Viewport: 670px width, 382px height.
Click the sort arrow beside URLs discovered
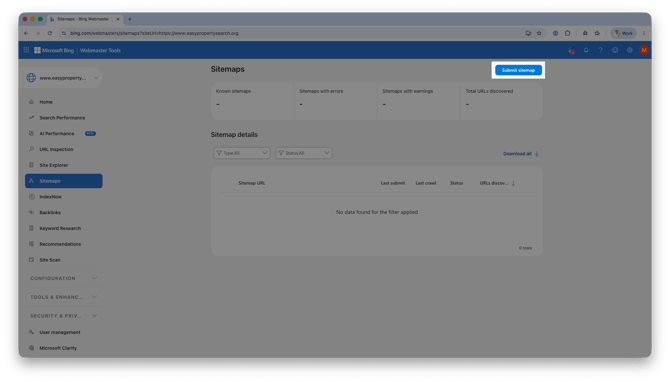[x=513, y=183]
